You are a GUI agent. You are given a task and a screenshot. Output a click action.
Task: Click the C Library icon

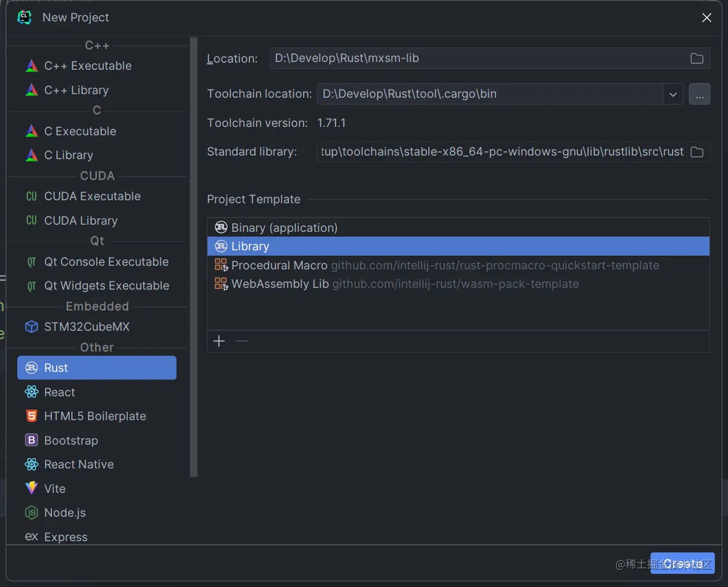[x=32, y=155]
